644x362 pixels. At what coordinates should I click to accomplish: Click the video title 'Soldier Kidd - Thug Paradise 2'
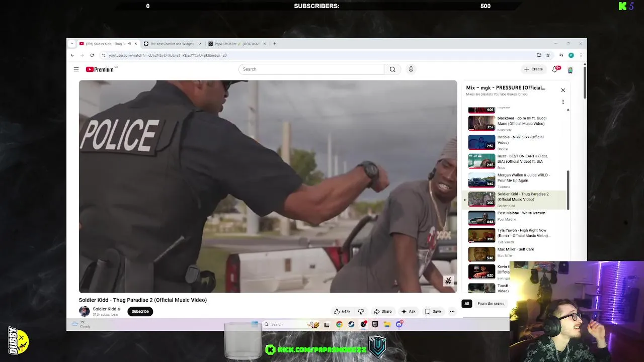coord(142,300)
